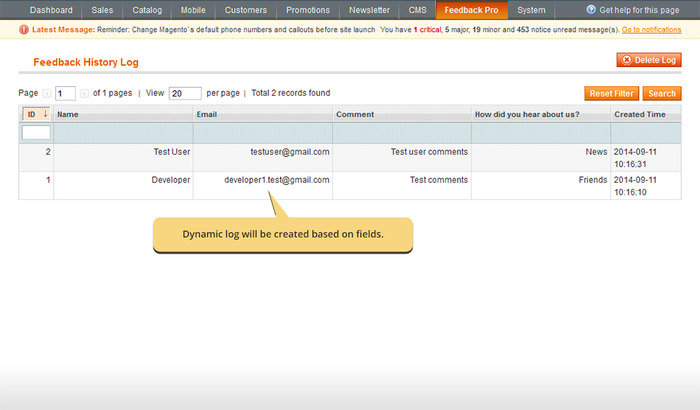The image size is (700, 410).
Task: Click the Latest Message warning icon
Action: 25,31
